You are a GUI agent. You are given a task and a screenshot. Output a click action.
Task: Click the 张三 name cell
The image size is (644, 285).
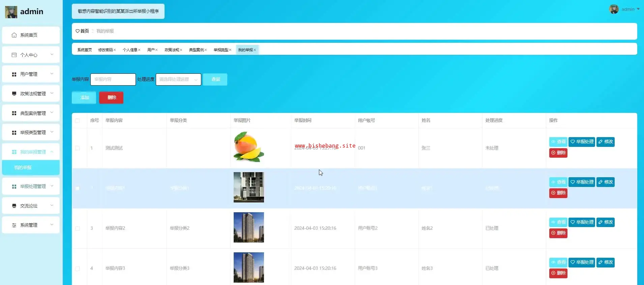point(426,148)
